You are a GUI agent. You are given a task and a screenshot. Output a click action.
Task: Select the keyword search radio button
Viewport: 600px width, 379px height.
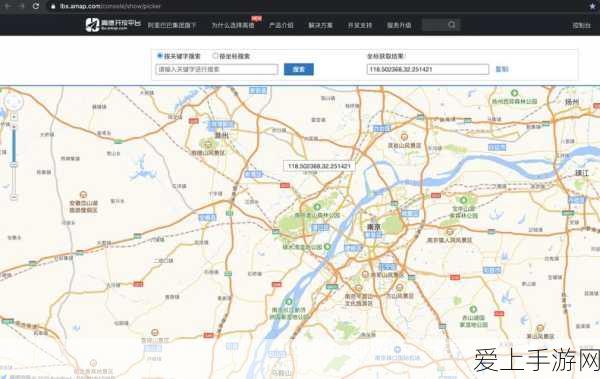click(160, 56)
